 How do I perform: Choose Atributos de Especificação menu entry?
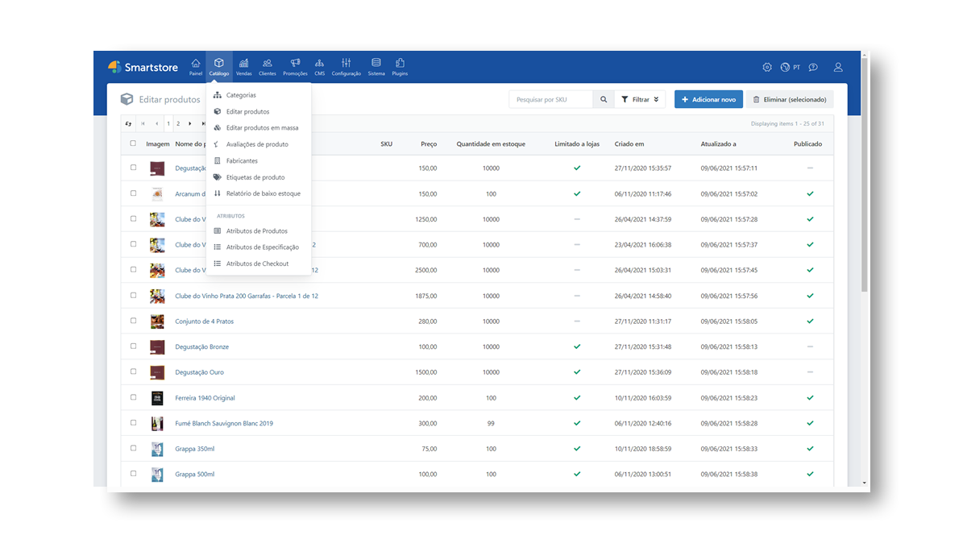tap(262, 247)
